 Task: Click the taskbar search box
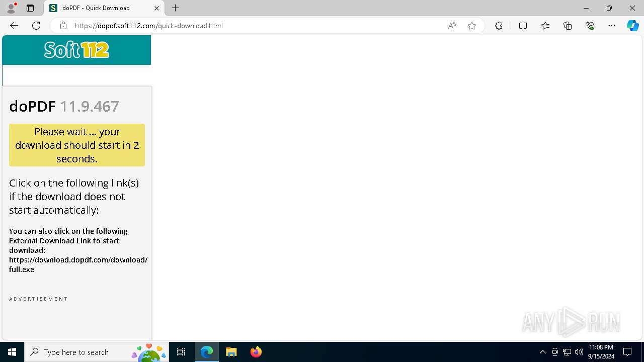[96, 352]
